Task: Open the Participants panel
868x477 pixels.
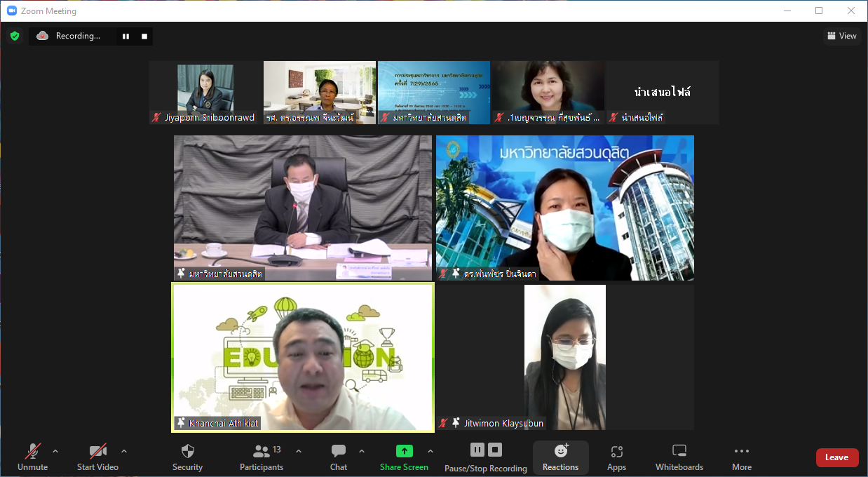Action: pyautogui.click(x=262, y=457)
